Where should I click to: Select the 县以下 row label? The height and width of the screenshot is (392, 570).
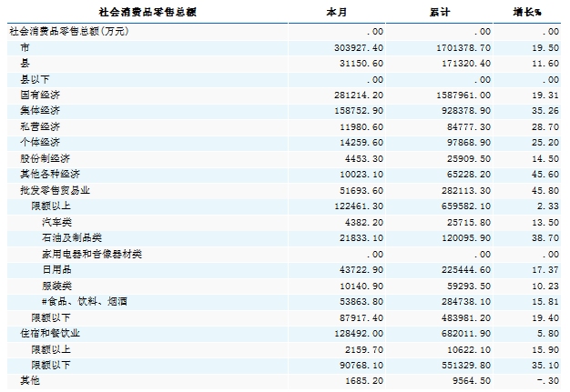point(35,79)
